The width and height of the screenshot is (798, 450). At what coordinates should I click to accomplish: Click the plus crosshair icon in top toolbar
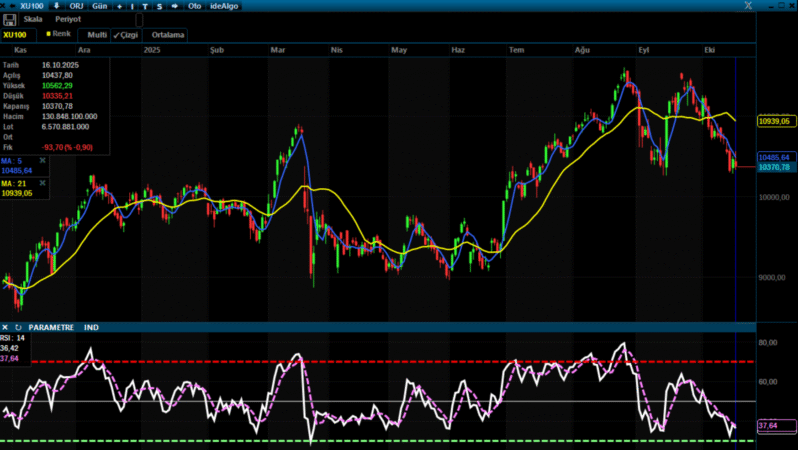[120, 6]
